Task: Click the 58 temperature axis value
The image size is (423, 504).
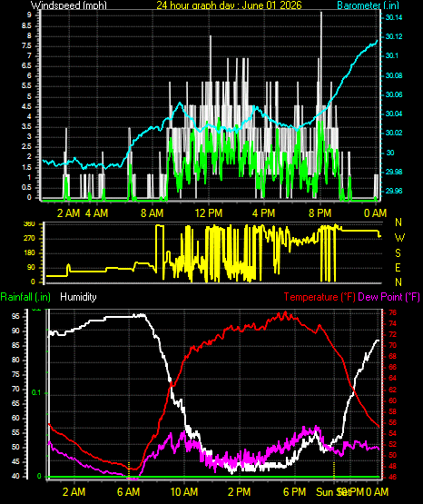Action: point(392,411)
